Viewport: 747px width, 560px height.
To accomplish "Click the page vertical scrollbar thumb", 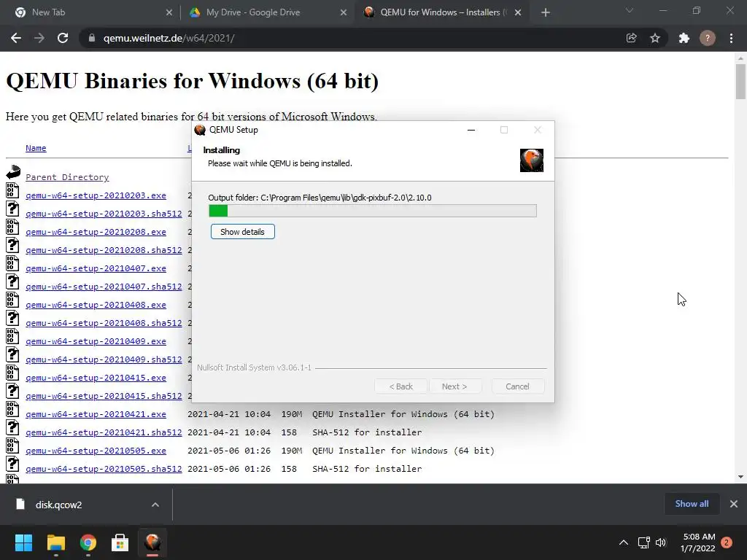I will pos(740,82).
